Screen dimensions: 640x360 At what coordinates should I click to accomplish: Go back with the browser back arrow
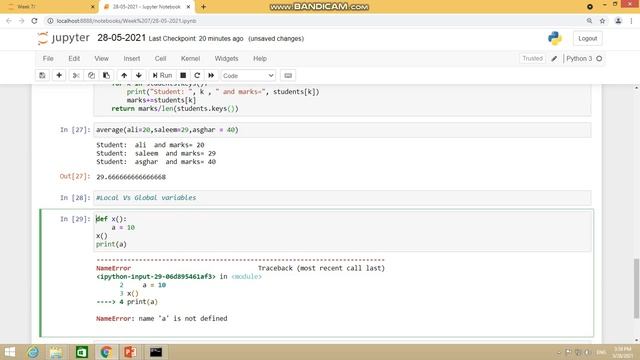coord(9,21)
